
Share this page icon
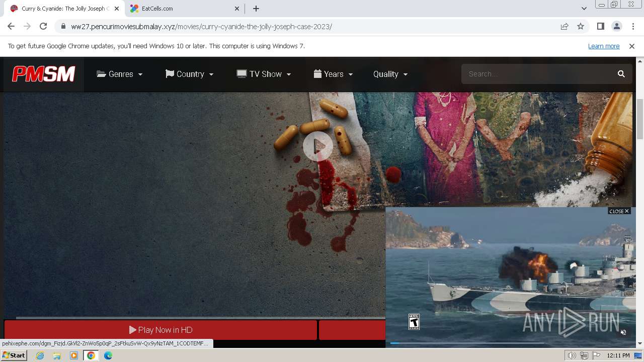pyautogui.click(x=565, y=26)
